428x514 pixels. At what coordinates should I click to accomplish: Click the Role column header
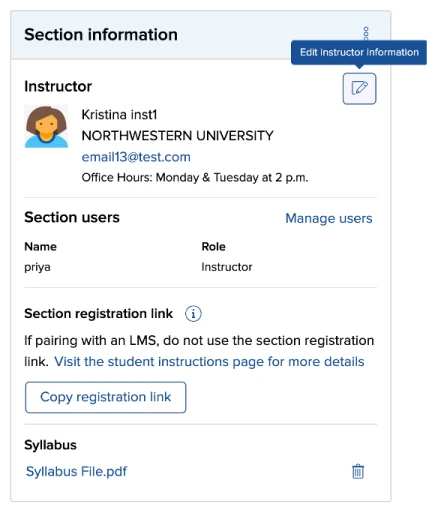click(213, 247)
